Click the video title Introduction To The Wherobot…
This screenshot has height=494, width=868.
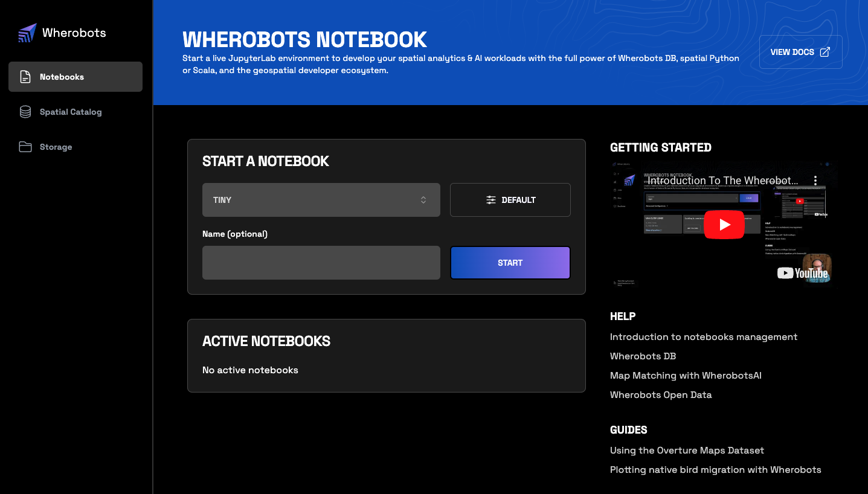pos(723,181)
